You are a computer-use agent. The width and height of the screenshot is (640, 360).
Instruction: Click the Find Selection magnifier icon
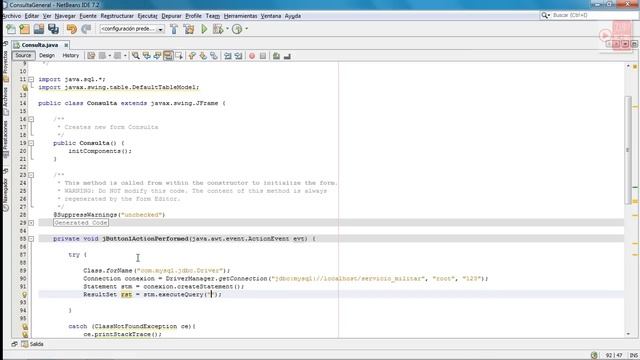136,56
